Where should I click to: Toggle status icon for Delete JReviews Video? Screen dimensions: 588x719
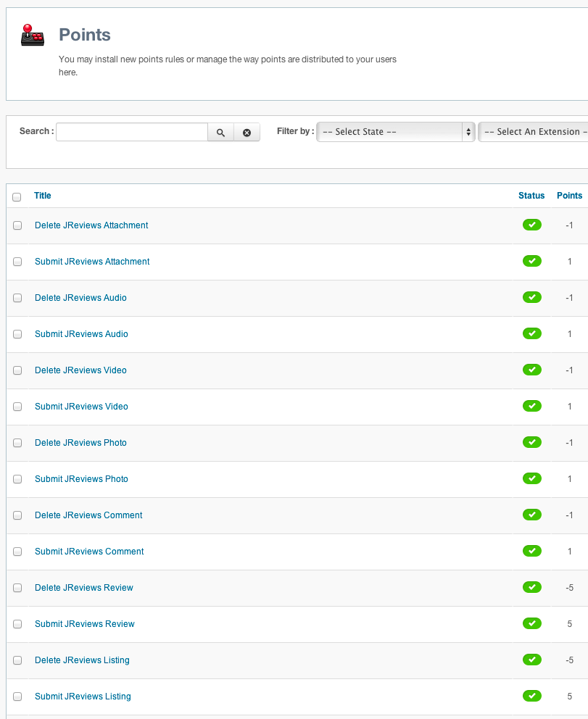pyautogui.click(x=531, y=370)
